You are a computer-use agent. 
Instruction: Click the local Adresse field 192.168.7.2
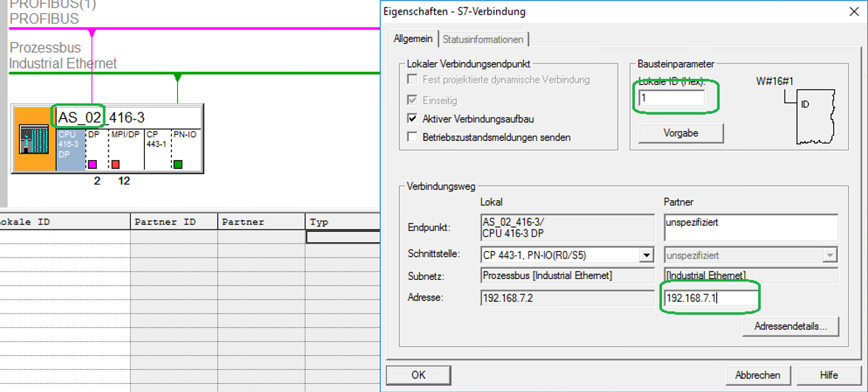568,298
